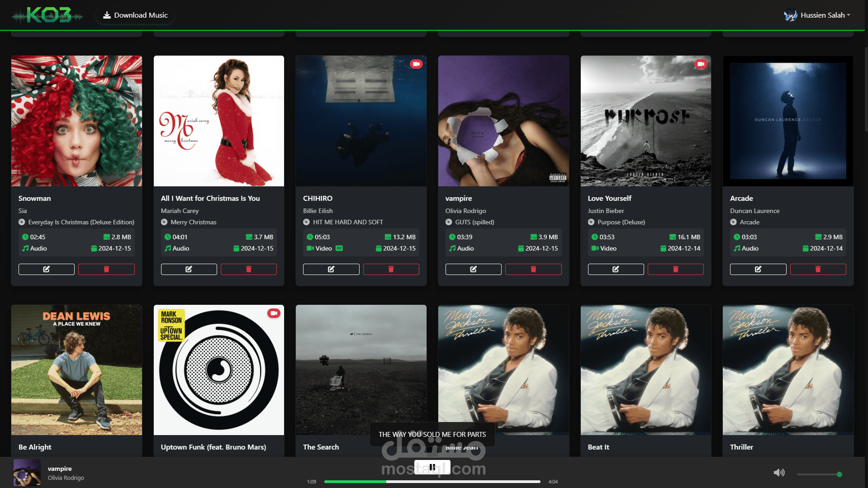
Task: Click the Uptown Special album cover
Action: (x=219, y=370)
